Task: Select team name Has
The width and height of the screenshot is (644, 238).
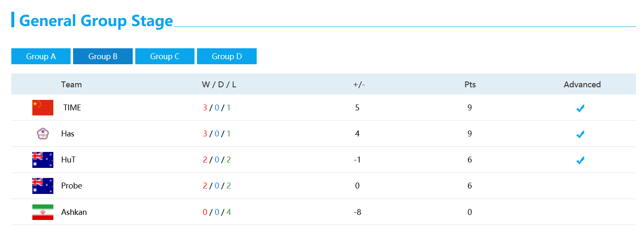Action: coord(68,133)
